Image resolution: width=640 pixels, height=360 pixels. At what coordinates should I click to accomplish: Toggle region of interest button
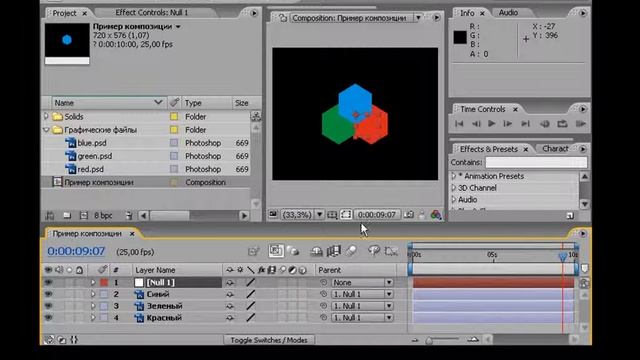346,215
